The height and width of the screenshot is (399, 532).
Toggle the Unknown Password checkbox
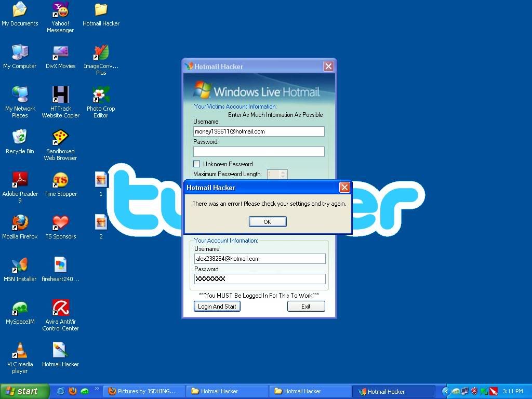point(196,164)
